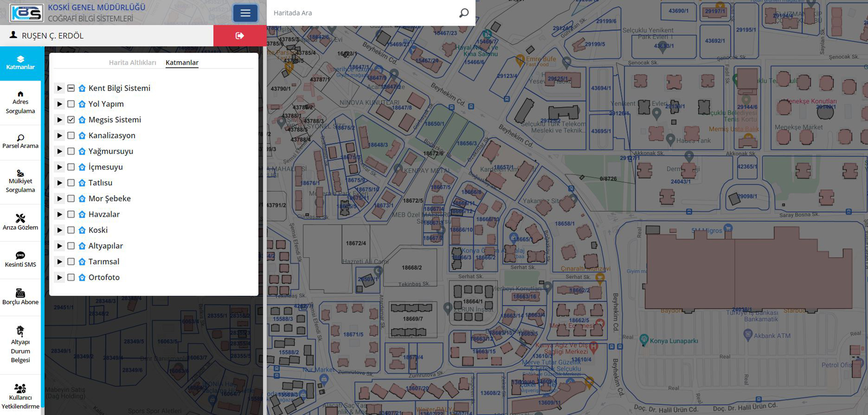This screenshot has height=415, width=868.
Task: Select the Katmanlar tab in the panel
Action: tap(182, 63)
